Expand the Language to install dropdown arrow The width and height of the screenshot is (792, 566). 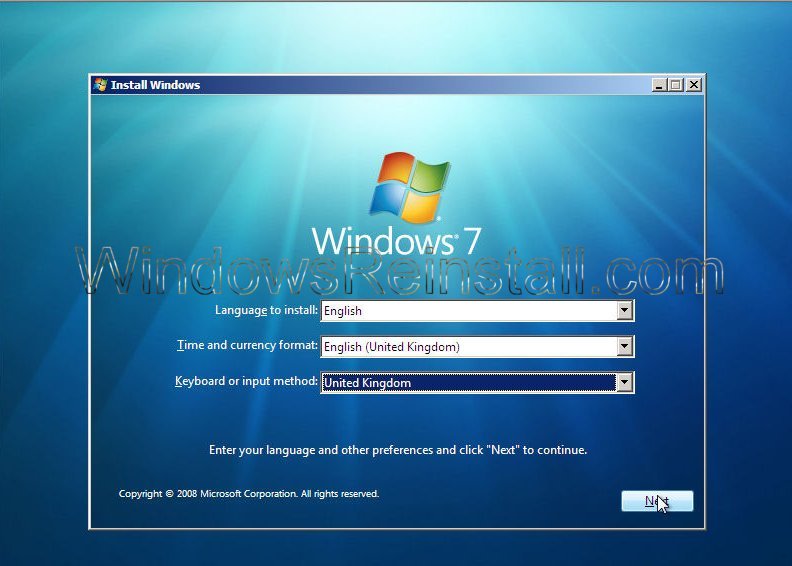(x=625, y=311)
